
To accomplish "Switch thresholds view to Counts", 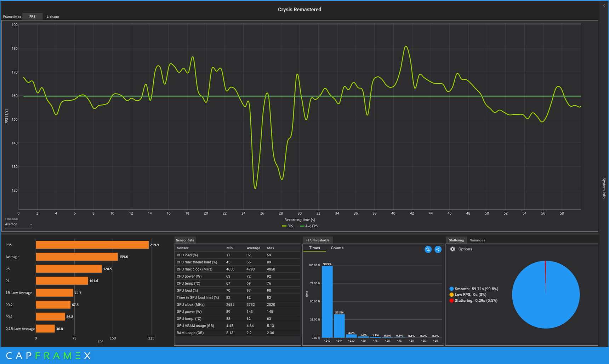I will [x=337, y=248].
